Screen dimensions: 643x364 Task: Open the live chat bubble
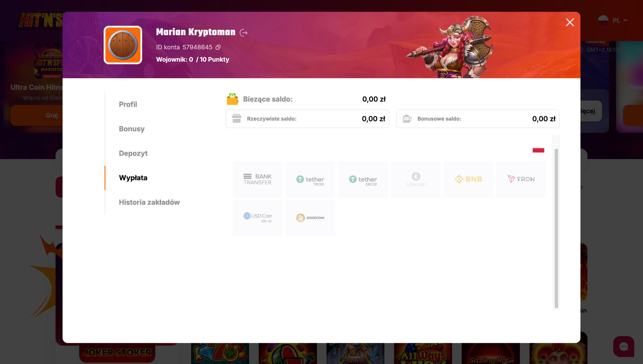tap(623, 346)
